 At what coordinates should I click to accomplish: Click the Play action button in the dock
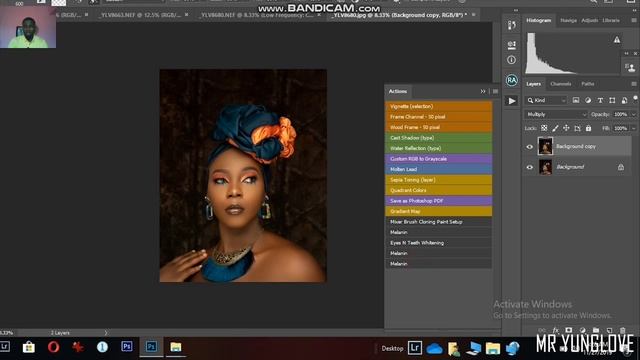pyautogui.click(x=511, y=101)
